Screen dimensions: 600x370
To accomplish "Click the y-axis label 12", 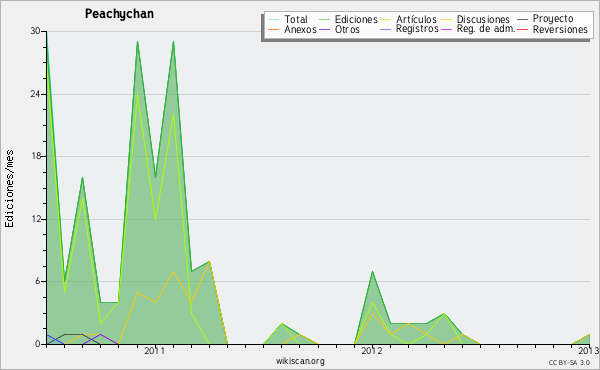I will (35, 219).
